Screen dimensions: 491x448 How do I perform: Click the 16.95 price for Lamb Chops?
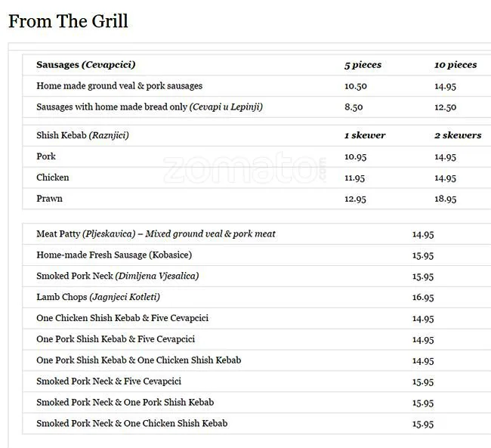pos(423,298)
